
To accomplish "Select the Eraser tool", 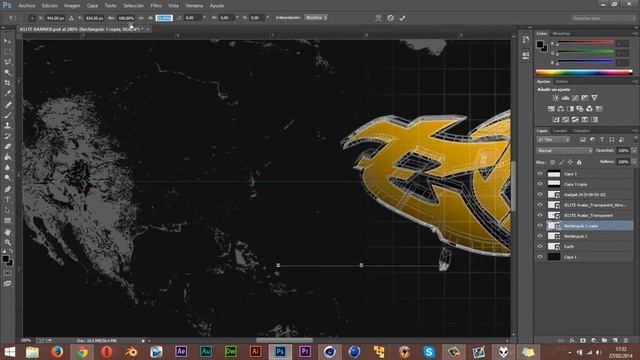I will (x=7, y=147).
